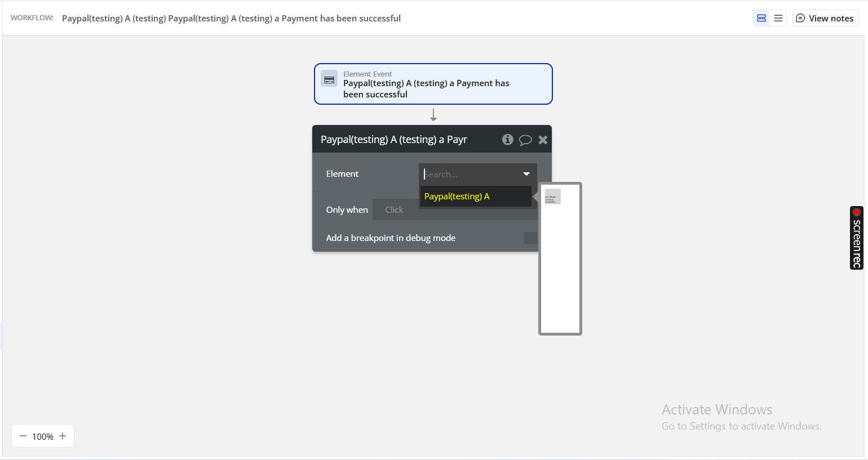868x460 pixels.
Task: Click the action panel title text
Action: [394, 140]
